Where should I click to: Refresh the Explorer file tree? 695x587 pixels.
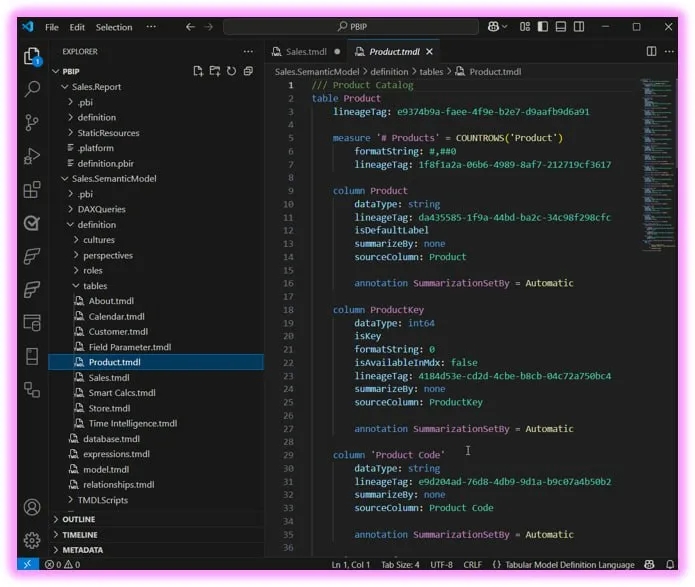pos(231,71)
